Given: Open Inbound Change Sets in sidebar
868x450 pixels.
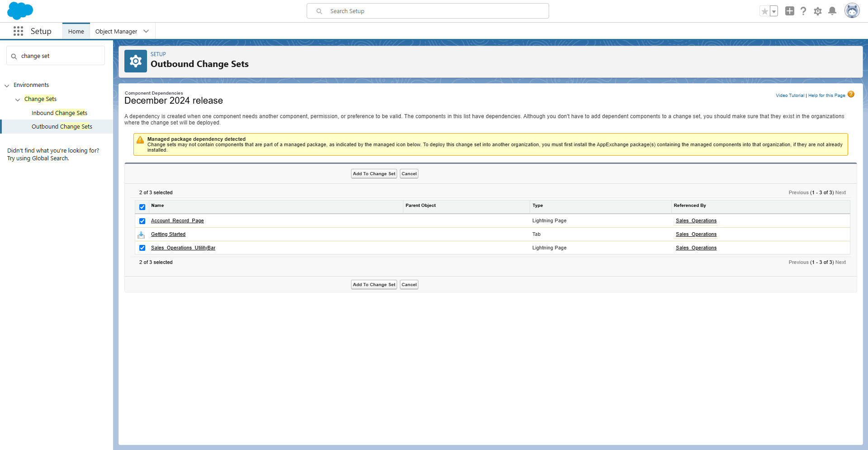Looking at the screenshot, I should (x=59, y=113).
